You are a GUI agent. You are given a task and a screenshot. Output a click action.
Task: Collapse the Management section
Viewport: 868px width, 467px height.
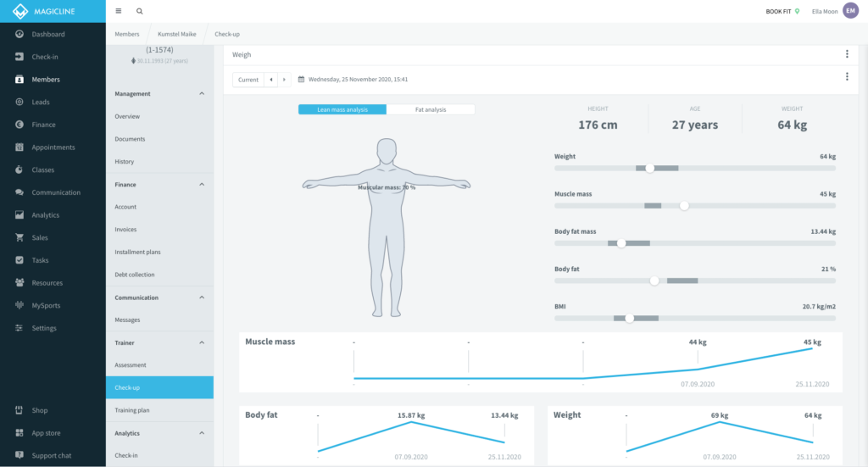(202, 94)
